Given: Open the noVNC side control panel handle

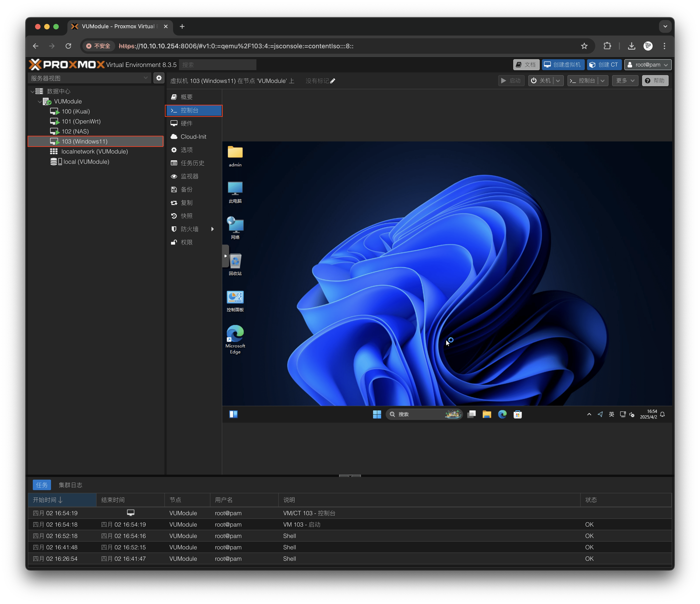Looking at the screenshot, I should [225, 256].
